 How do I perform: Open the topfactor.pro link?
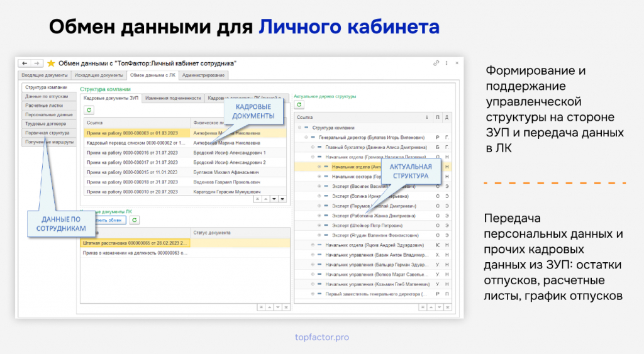[x=322, y=337]
